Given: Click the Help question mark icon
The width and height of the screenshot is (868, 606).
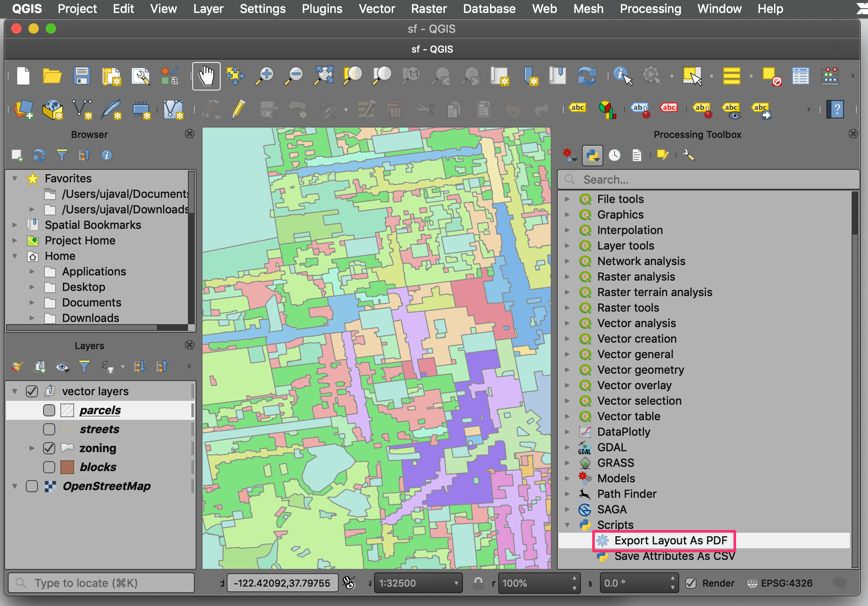Looking at the screenshot, I should tap(836, 109).
